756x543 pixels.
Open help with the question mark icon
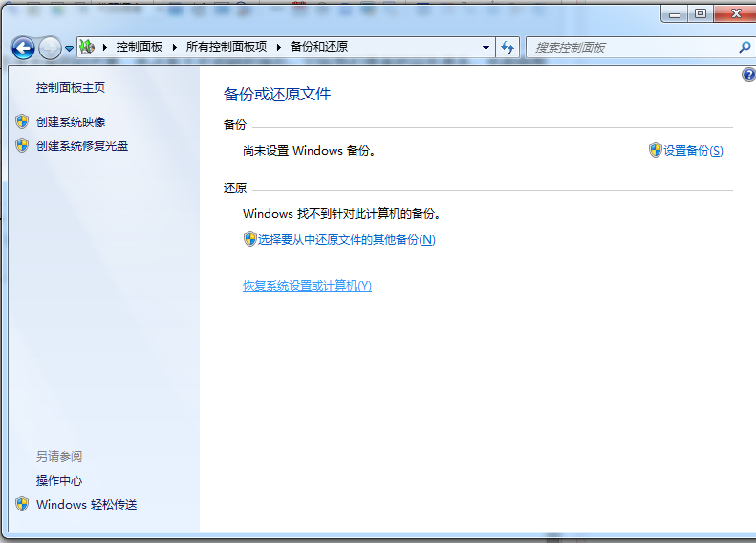(x=748, y=75)
